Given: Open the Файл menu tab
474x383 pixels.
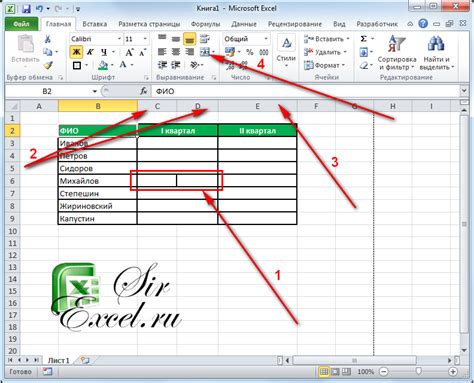Looking at the screenshot, I should [21, 24].
